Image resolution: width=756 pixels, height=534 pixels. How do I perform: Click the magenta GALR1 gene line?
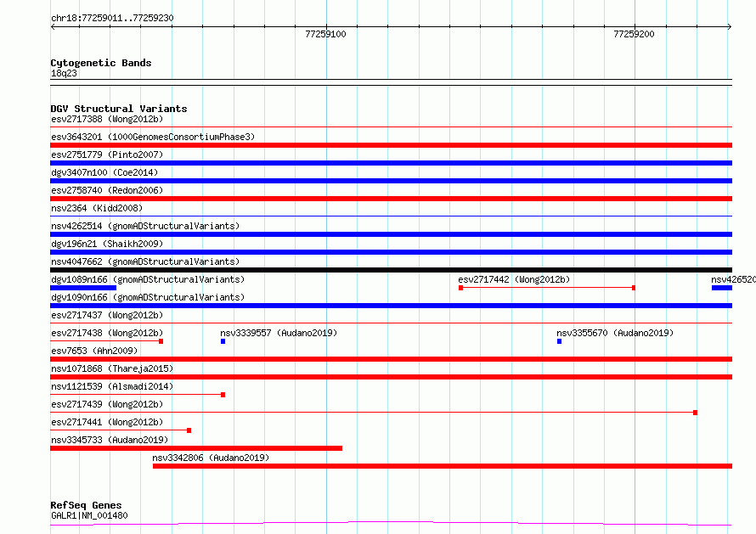(x=391, y=524)
